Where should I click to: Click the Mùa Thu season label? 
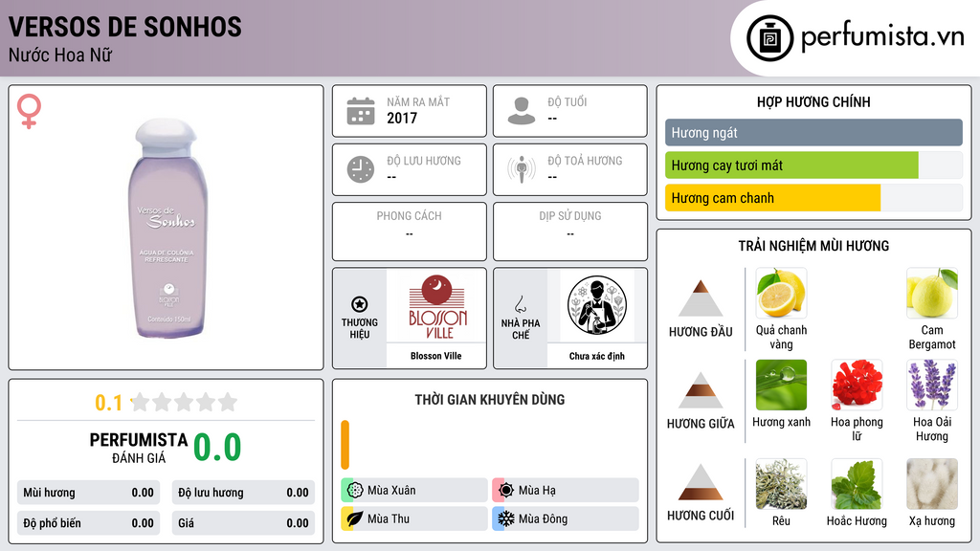pos(389,518)
